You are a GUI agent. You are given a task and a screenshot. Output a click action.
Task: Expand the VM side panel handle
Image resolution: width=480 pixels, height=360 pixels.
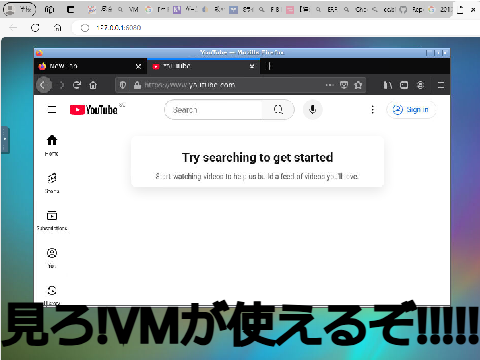tap(5, 140)
